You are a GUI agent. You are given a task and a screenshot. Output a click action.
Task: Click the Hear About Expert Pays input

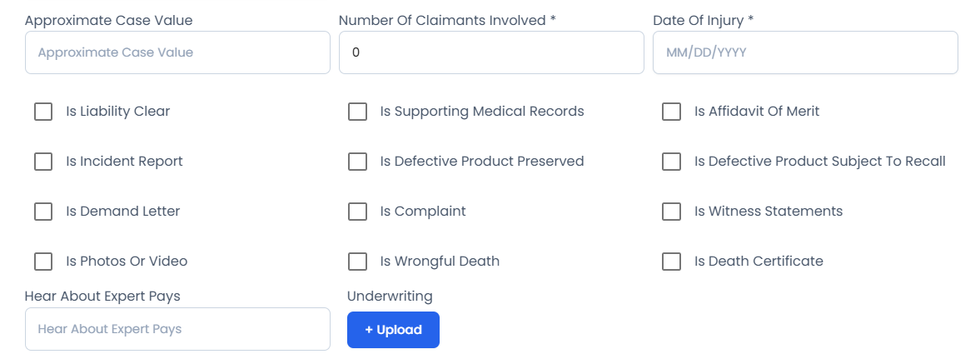(177, 329)
